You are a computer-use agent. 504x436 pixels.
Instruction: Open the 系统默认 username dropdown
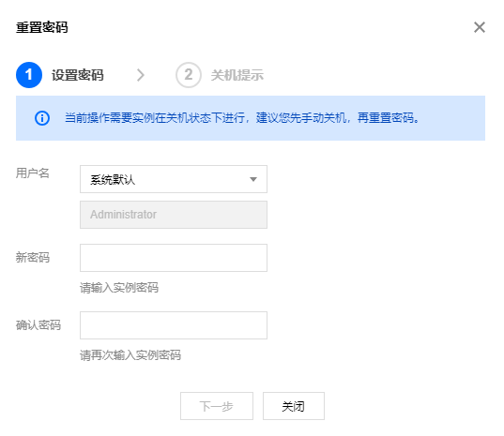click(x=174, y=179)
